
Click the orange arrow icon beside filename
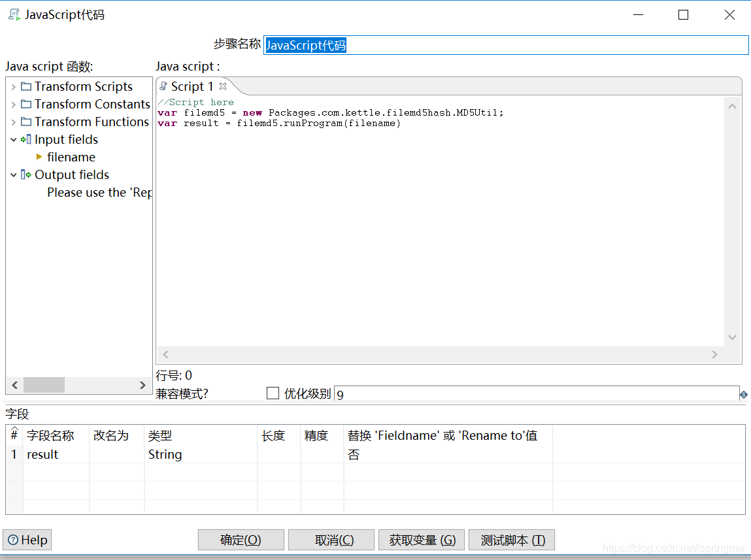[x=40, y=157]
